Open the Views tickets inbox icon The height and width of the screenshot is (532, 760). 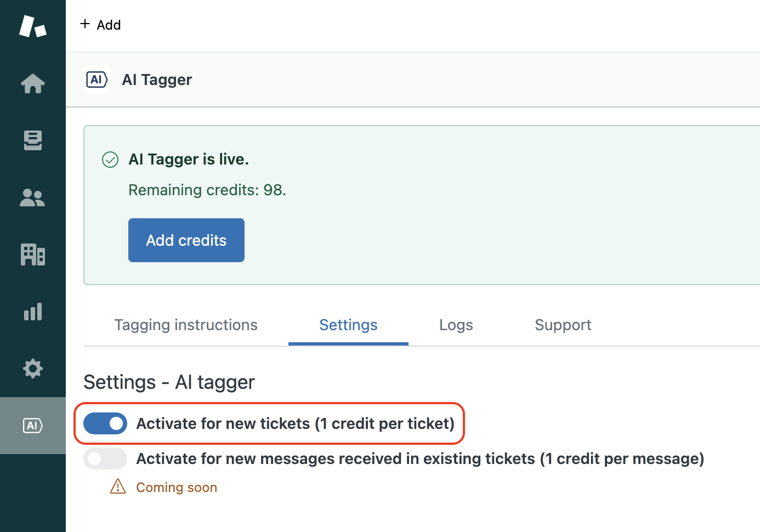(33, 140)
